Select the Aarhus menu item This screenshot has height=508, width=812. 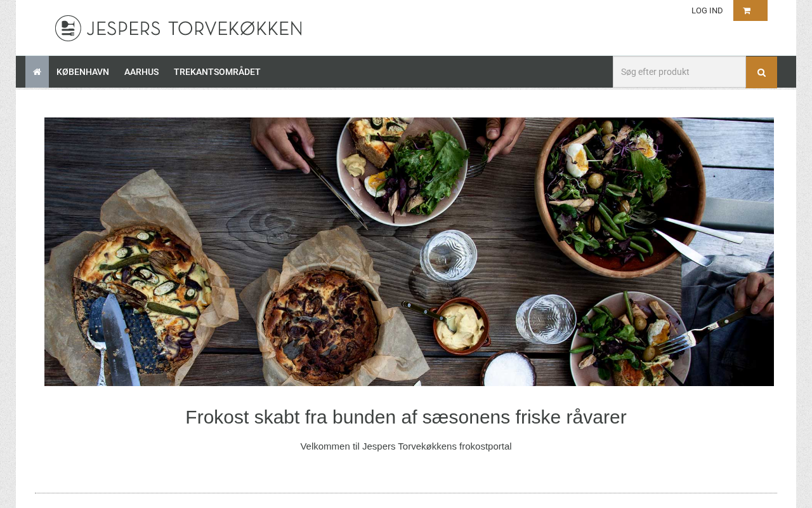point(141,72)
